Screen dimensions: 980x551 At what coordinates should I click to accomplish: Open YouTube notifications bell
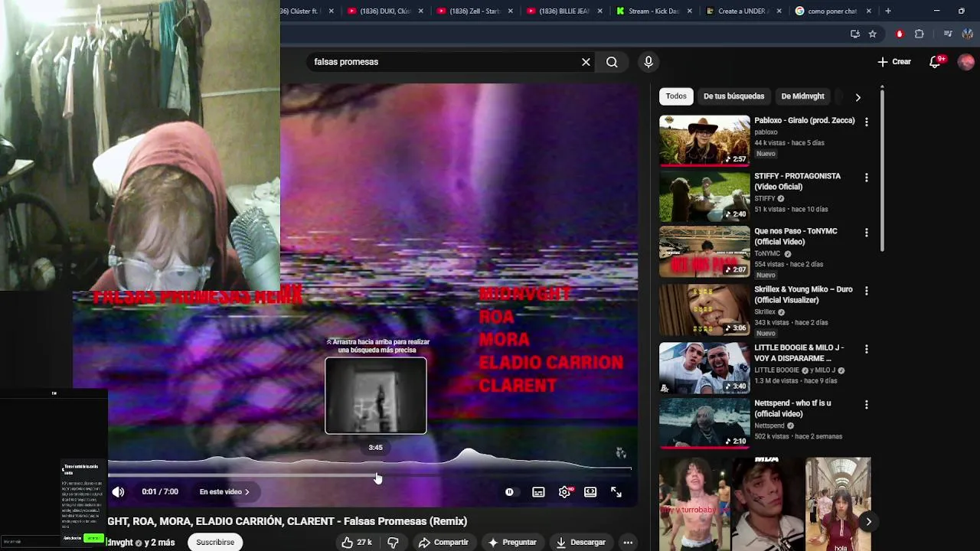[936, 62]
